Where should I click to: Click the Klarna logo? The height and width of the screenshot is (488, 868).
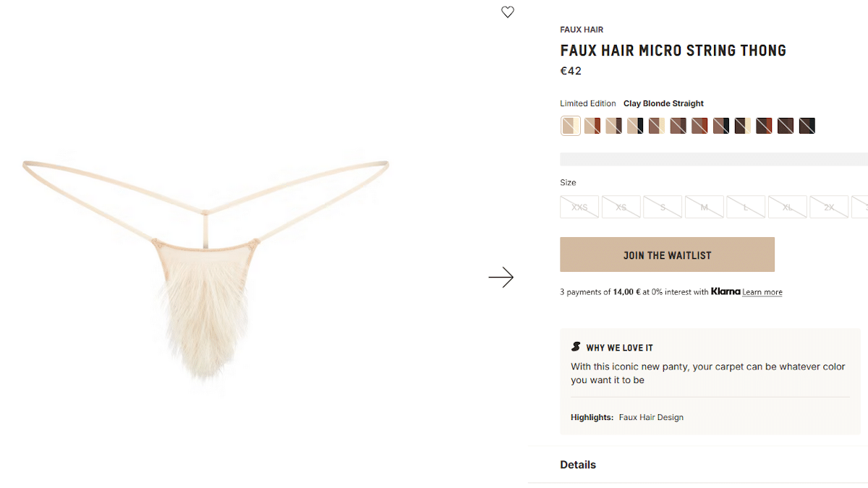point(726,292)
